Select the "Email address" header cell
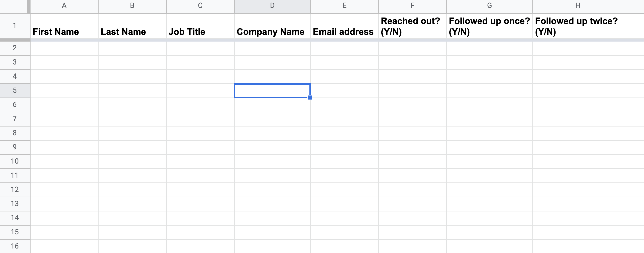This screenshot has height=253, width=644. pyautogui.click(x=344, y=26)
